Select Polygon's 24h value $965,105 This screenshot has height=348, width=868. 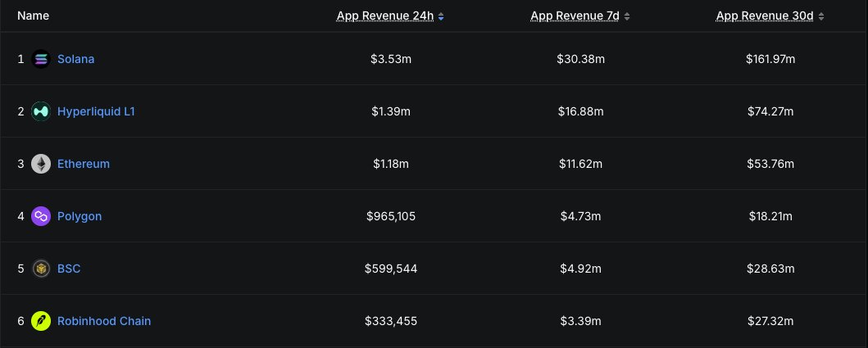[x=391, y=216]
